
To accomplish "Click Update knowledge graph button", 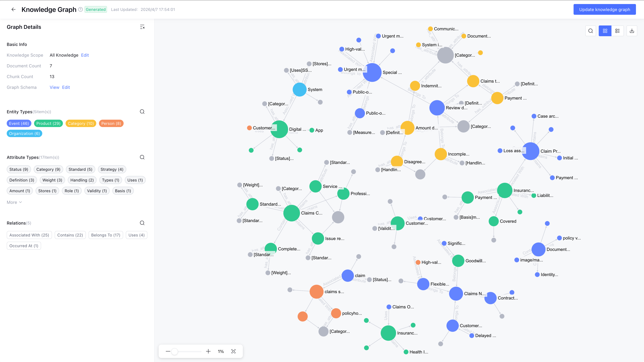I will (x=604, y=10).
